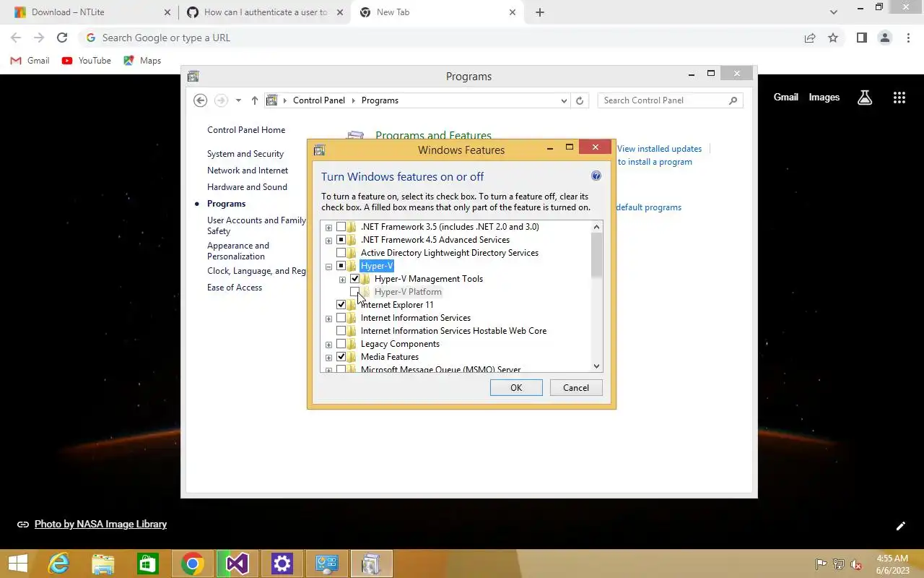Screen dimensions: 924x578
Task: Check Internet Information Services checkbox
Action: [x=341, y=318]
